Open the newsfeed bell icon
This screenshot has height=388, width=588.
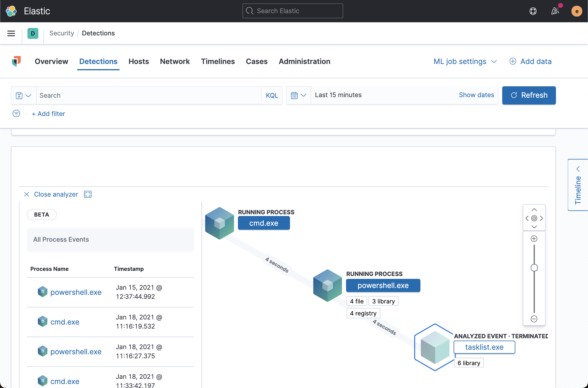point(555,11)
